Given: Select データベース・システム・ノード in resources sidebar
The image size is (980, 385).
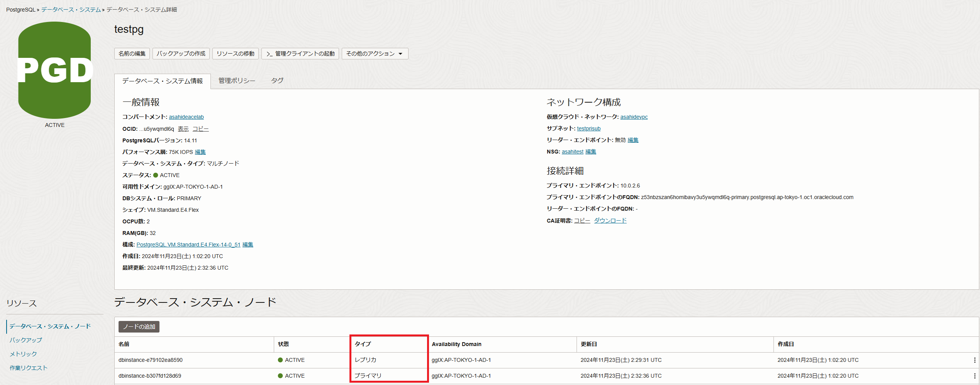Looking at the screenshot, I should [x=50, y=326].
